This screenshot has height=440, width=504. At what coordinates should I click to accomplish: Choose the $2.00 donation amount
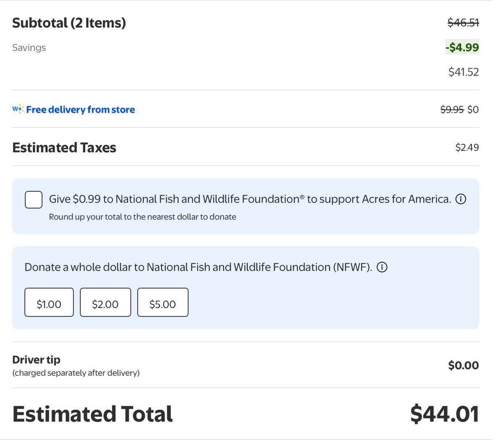[x=105, y=303]
